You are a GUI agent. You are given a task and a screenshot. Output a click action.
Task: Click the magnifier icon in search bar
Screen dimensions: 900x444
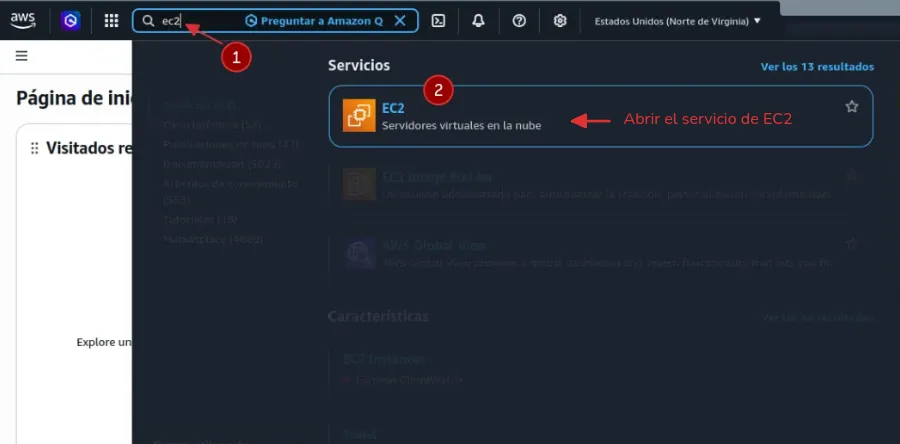tap(148, 21)
